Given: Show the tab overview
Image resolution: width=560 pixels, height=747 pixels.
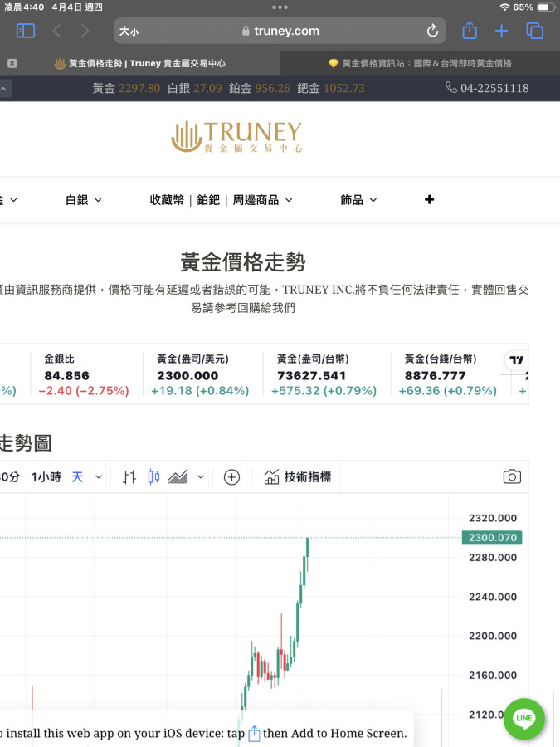Looking at the screenshot, I should coord(535,31).
